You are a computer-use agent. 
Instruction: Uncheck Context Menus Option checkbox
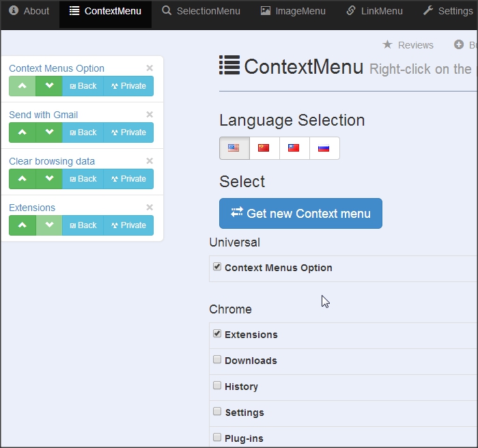click(x=217, y=267)
